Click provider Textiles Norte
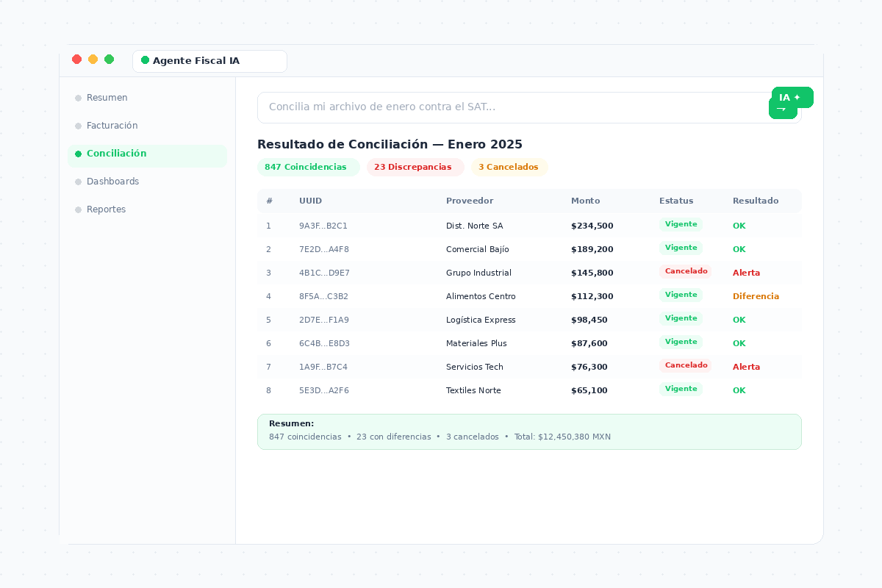Screen dimensions: 882x588 tap(473, 390)
